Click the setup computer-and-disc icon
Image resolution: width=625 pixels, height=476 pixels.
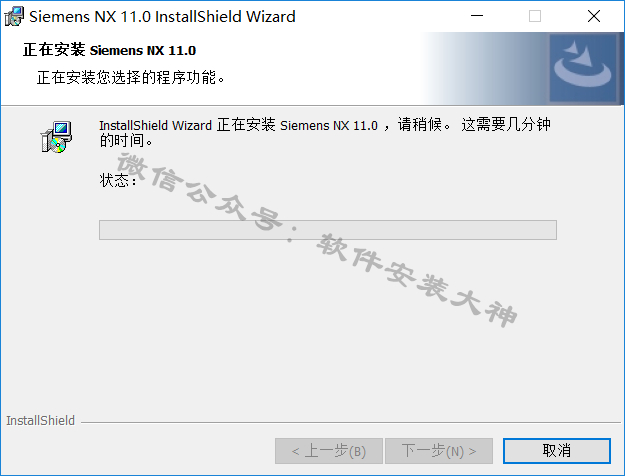(x=56, y=137)
